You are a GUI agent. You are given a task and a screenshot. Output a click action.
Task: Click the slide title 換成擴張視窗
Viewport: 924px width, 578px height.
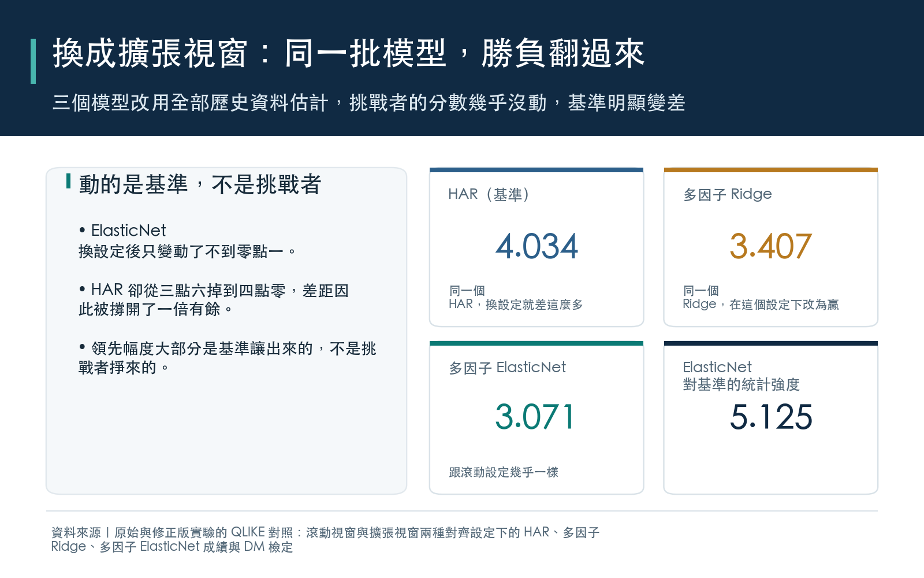pyautogui.click(x=348, y=54)
